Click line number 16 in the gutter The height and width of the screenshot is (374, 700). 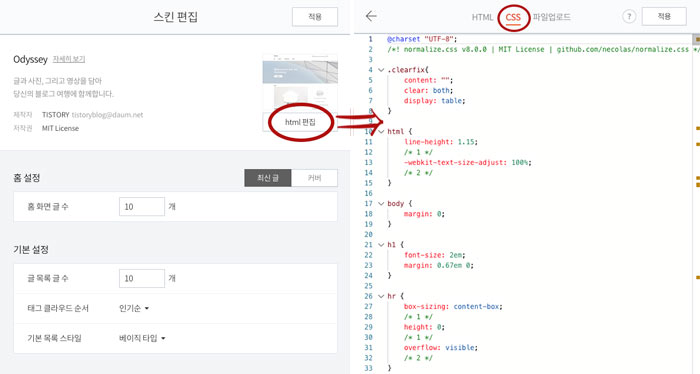point(368,193)
